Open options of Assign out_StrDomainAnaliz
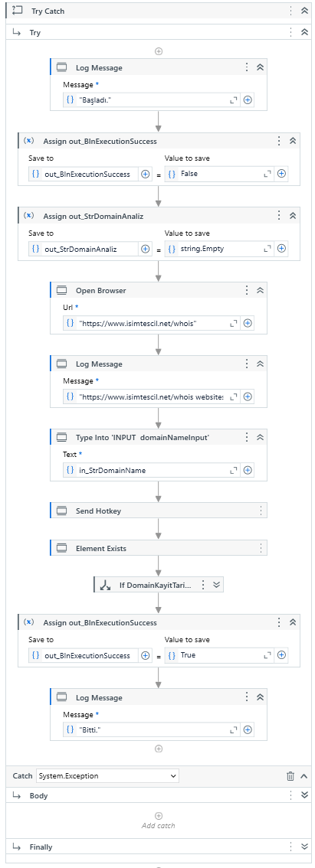The height and width of the screenshot is (868, 315). click(x=280, y=217)
